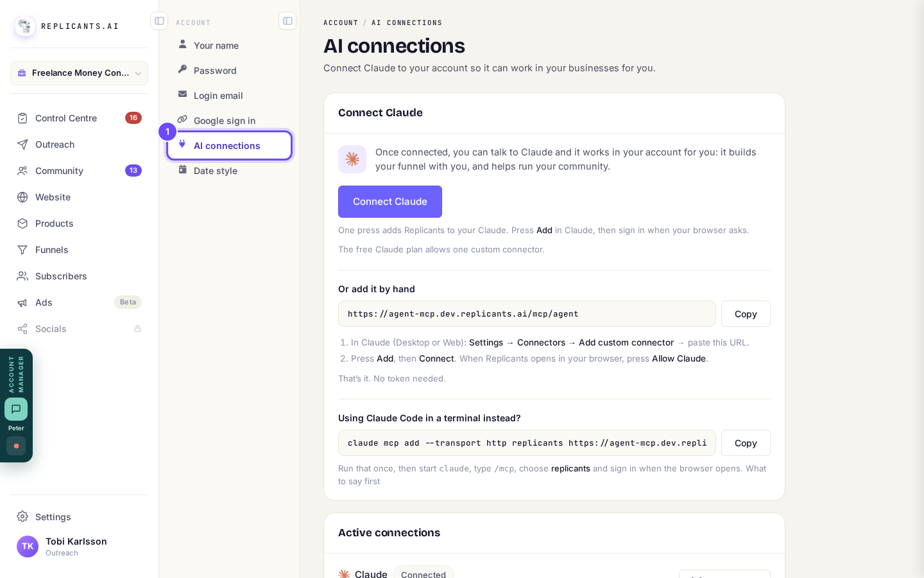Copy the Claude Code terminal command
This screenshot has height=578, width=924.
tap(746, 443)
